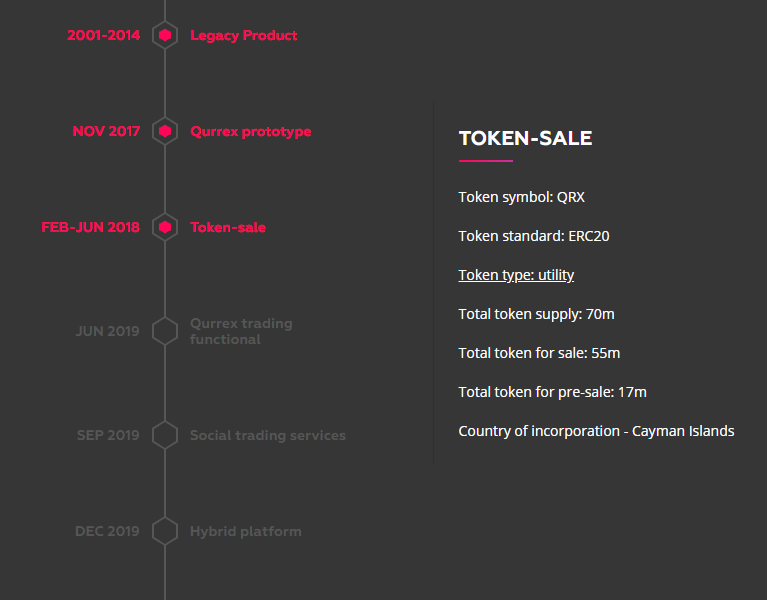Click the JUN 2019 date label
The width and height of the screenshot is (767, 600).
coord(108,331)
